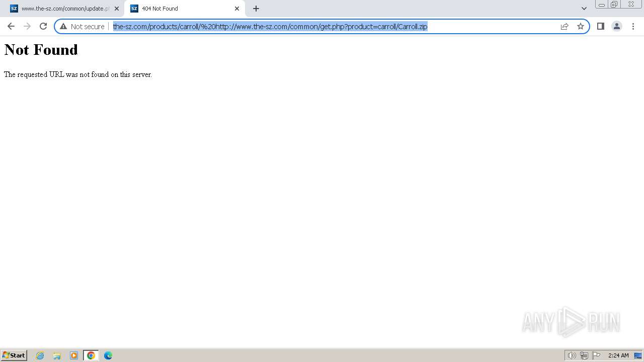
Task: Click the Chrome taskbar icon
Action: (91, 355)
